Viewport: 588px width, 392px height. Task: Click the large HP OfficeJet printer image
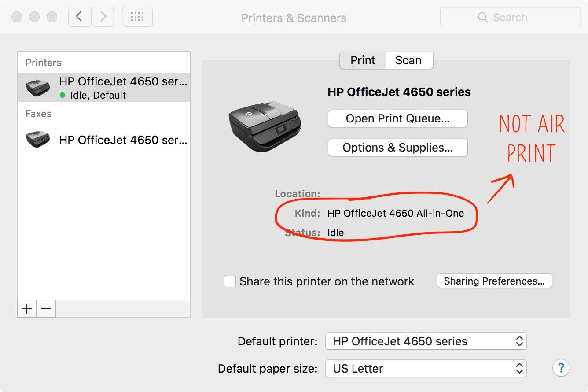point(265,126)
